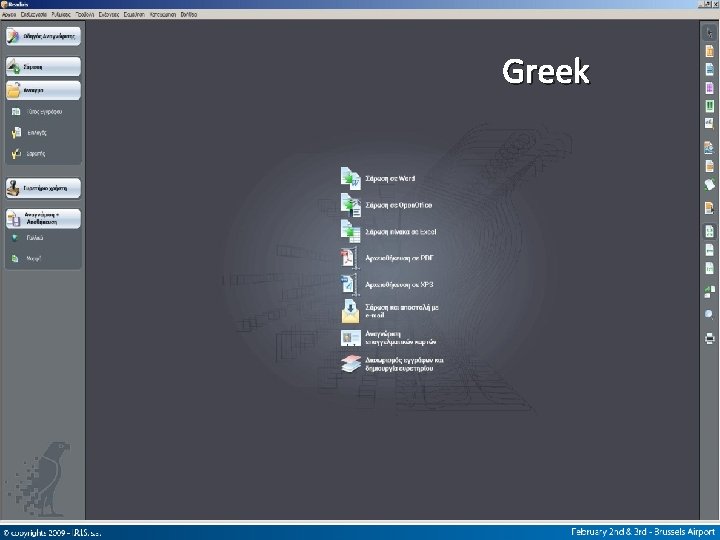Start Αρχειοθέτηση σε XPS task
This screenshot has height=540, width=720.
[x=387, y=285]
